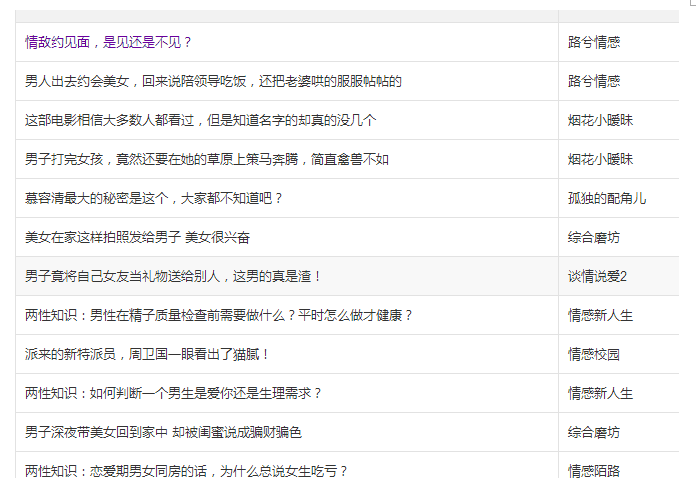The image size is (696, 478).
Task: Open article 美女在家这样拍照发给男子
Action: tap(137, 237)
